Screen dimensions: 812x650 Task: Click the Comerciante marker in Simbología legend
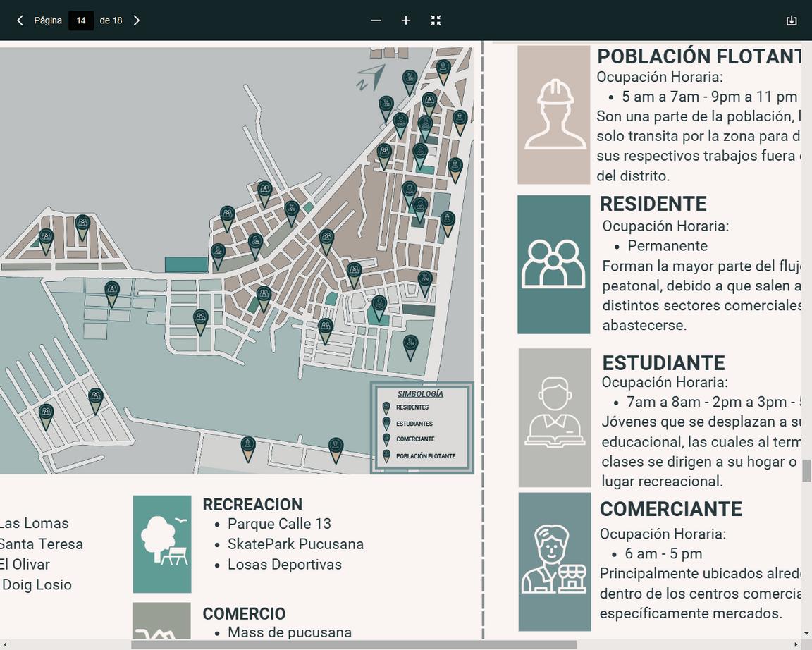pyautogui.click(x=386, y=439)
